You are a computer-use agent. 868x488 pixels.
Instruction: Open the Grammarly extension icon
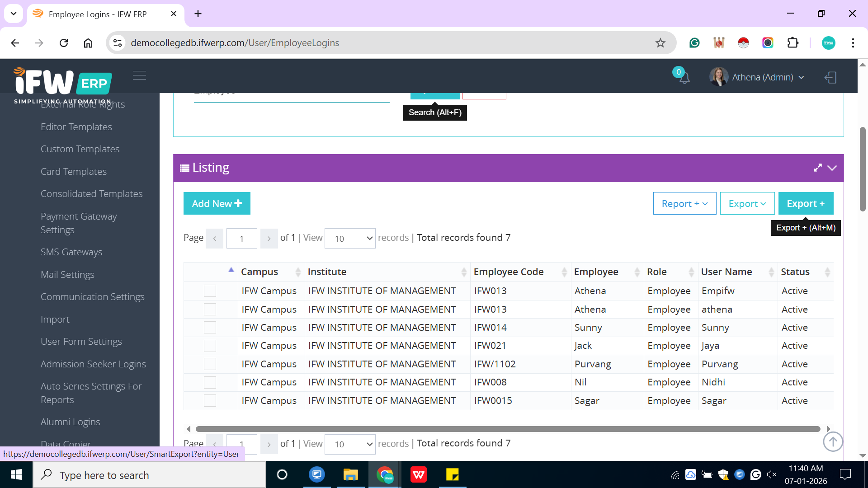pos(694,43)
